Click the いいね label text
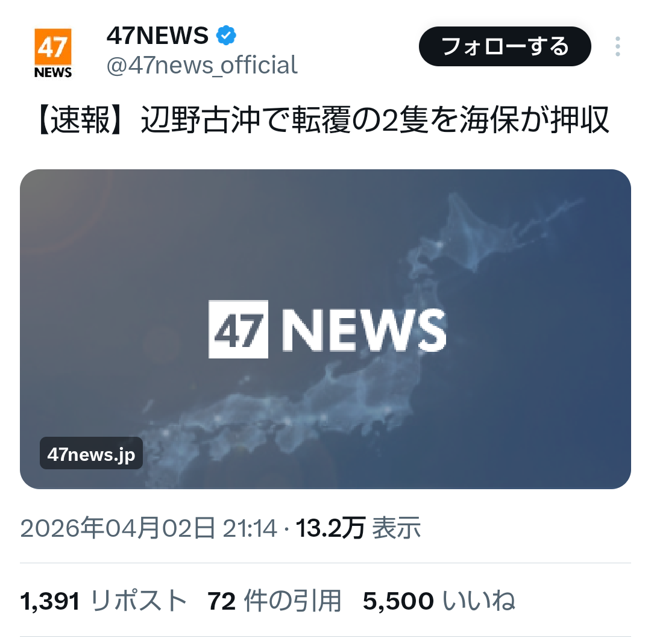The height and width of the screenshot is (644, 651). coord(479,601)
